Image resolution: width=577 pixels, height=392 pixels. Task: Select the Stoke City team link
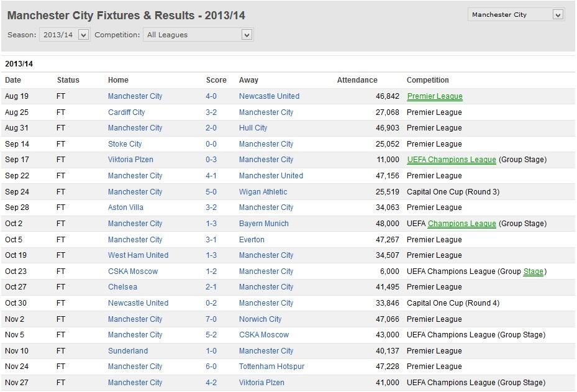[125, 144]
